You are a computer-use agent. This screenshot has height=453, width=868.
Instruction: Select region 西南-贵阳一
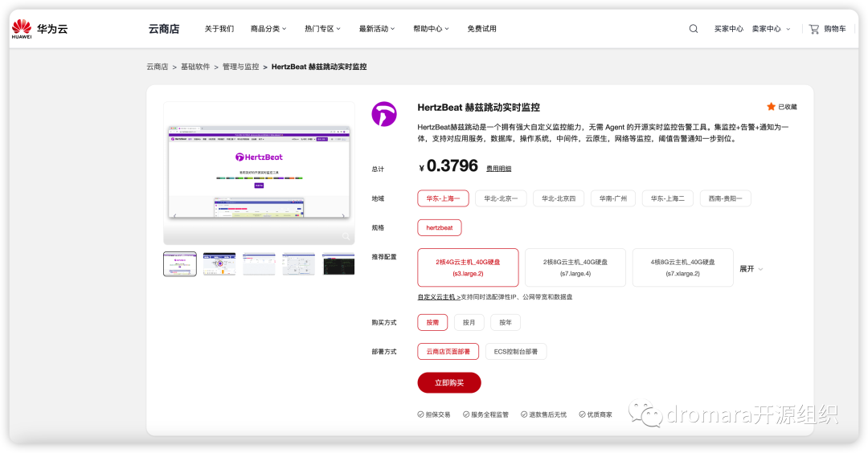(x=725, y=198)
